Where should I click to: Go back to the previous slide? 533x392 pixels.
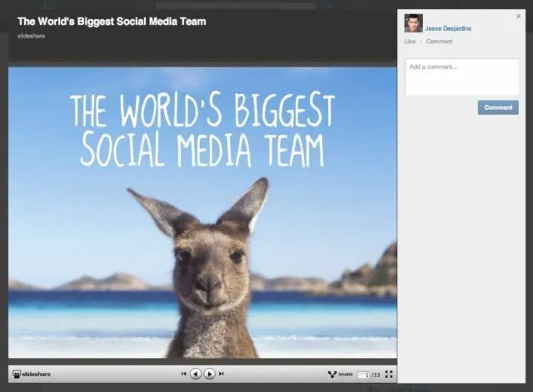[x=196, y=374]
